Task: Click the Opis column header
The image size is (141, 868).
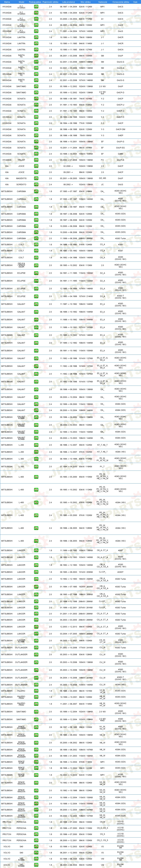Action: [135, 2]
